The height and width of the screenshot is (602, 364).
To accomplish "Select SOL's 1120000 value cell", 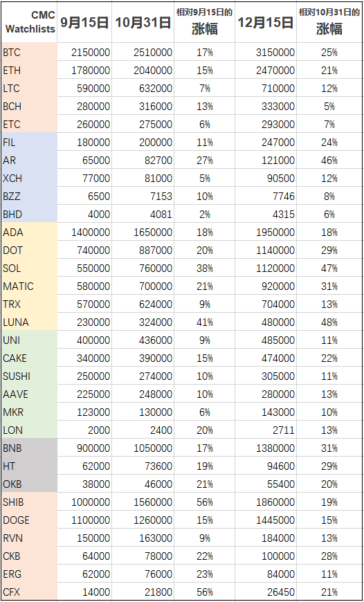I will pyautogui.click(x=266, y=268).
